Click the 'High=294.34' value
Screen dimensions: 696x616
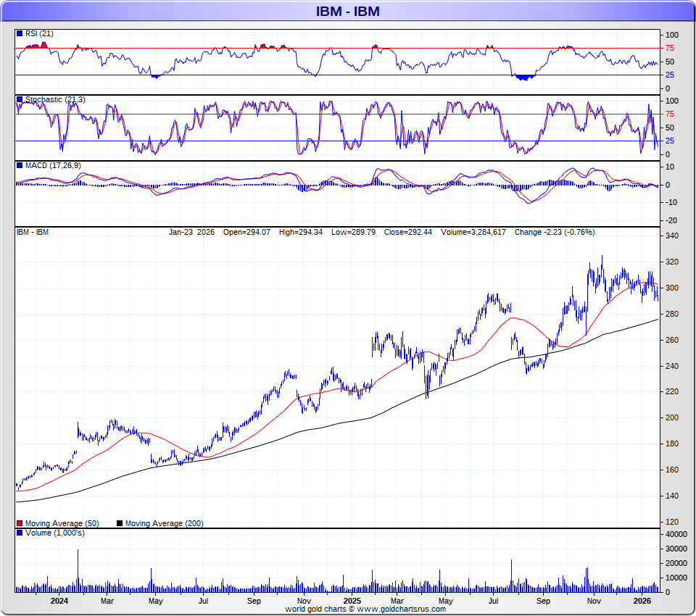pos(300,232)
